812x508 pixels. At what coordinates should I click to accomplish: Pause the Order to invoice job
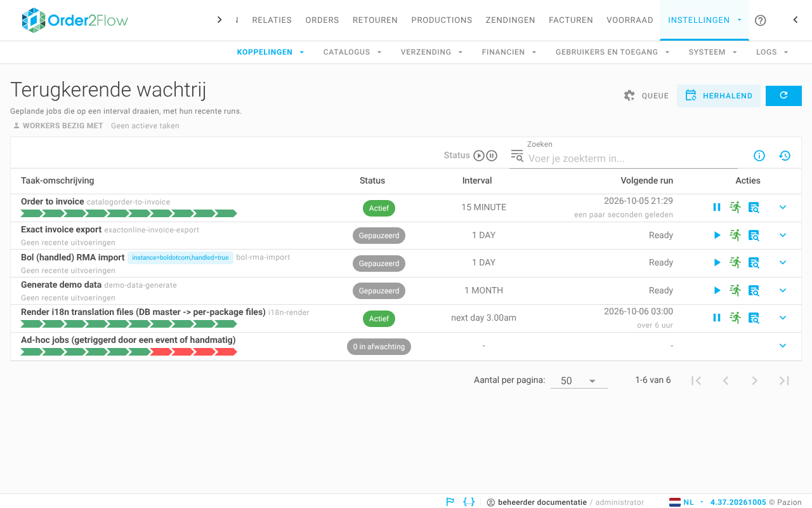717,207
